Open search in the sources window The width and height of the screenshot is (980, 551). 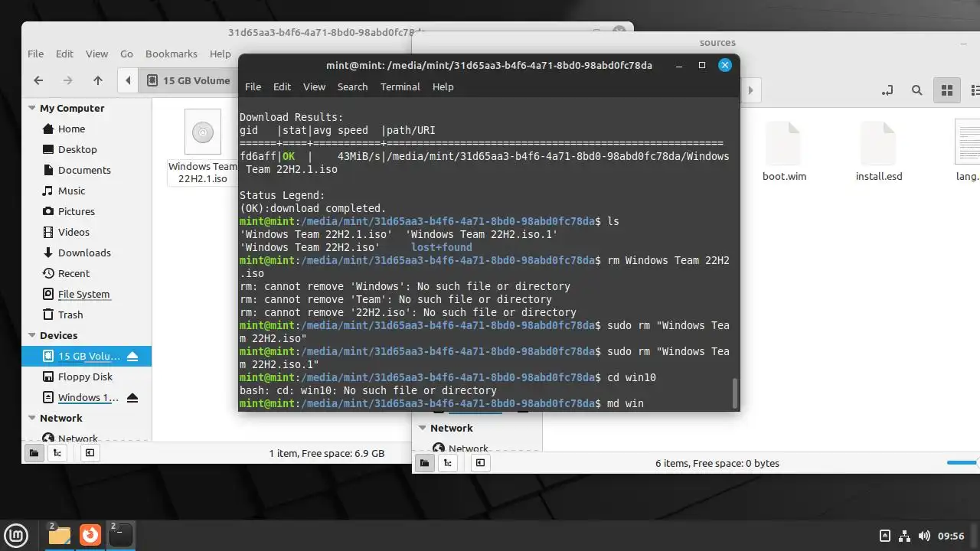tap(916, 90)
